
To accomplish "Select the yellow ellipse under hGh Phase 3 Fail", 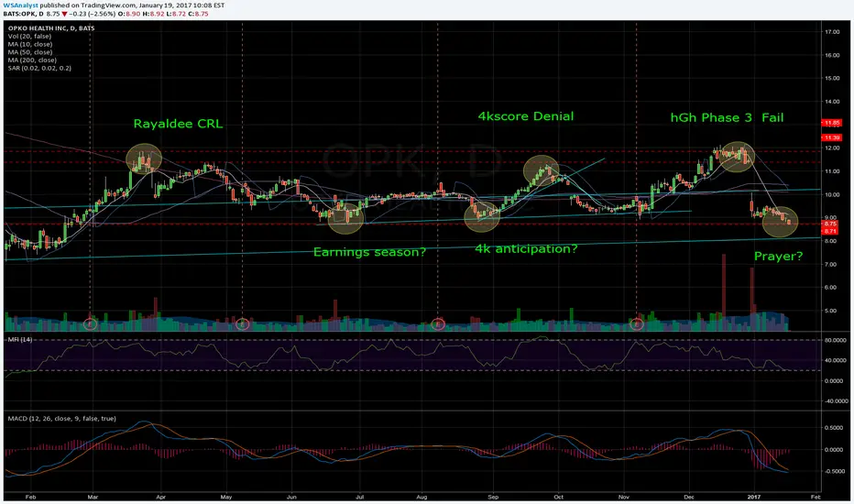I will click(x=737, y=157).
